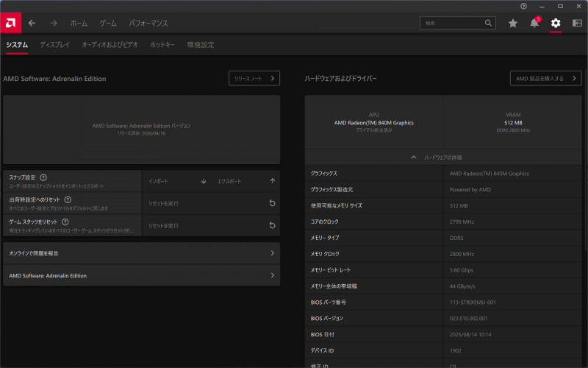Show help for ゲーム スタッツをリセット
Viewport: 588px width, 368px height.
point(65,222)
